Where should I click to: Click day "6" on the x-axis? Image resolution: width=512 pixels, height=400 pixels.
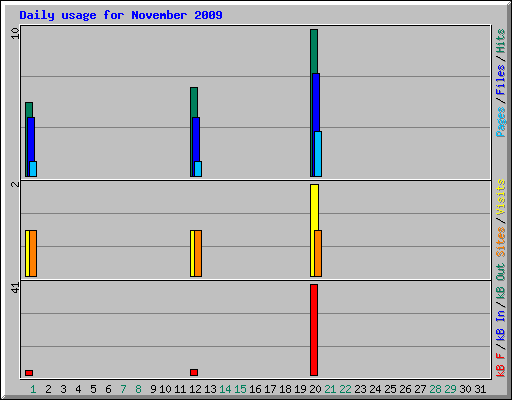click(108, 389)
